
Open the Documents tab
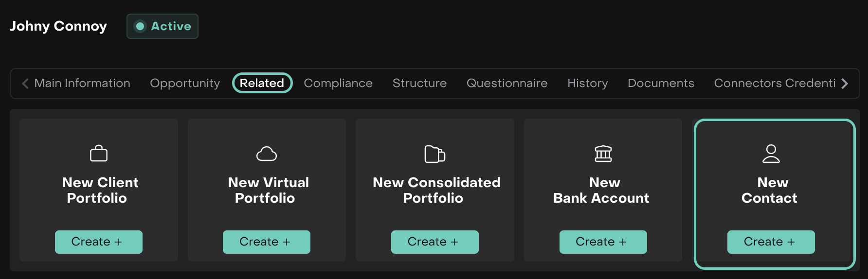click(x=661, y=83)
